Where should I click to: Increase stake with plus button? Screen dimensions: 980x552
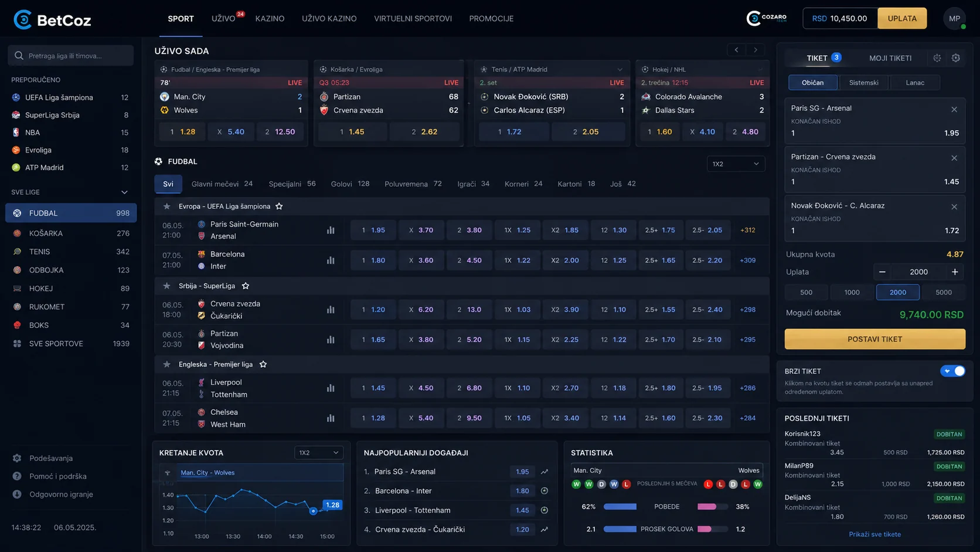[x=955, y=272]
